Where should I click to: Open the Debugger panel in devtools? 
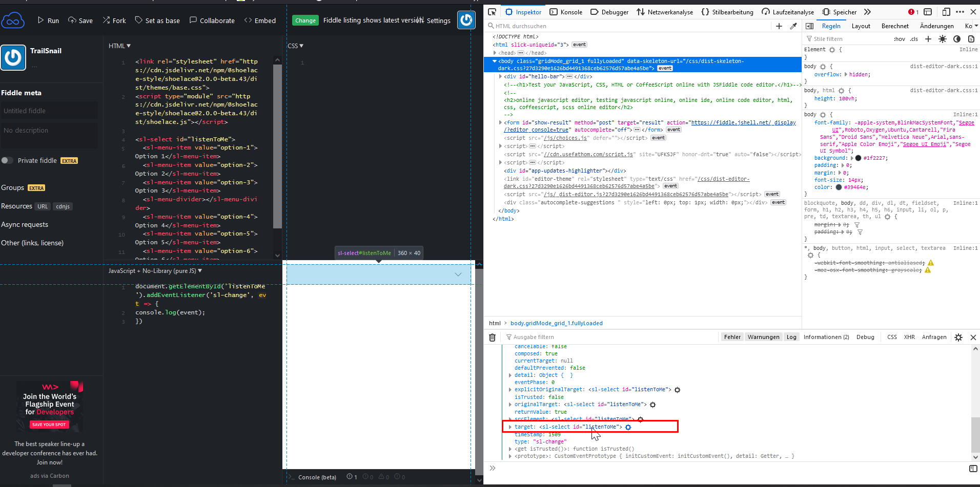(x=609, y=12)
